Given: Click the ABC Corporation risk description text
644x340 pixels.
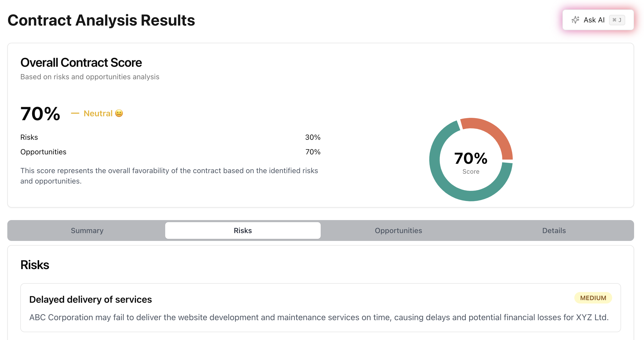Looking at the screenshot, I should click(319, 317).
